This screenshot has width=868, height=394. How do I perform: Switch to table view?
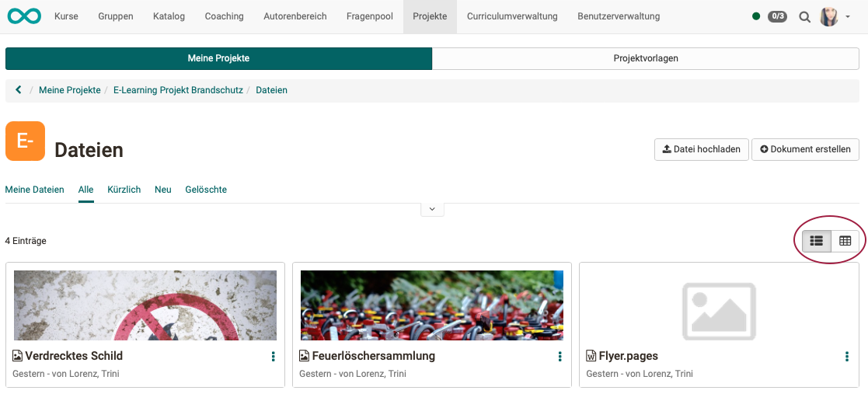845,241
